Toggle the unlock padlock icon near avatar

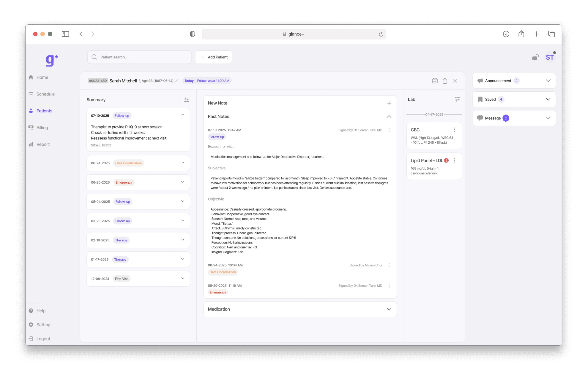[535, 57]
